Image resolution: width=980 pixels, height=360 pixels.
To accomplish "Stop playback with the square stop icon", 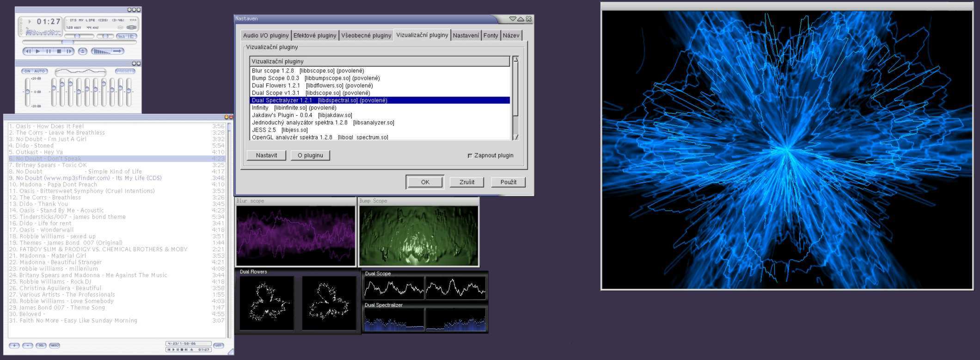I will 59,51.
